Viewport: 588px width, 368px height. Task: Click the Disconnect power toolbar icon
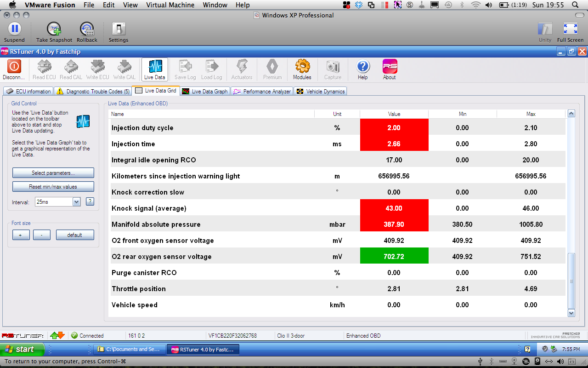pos(14,67)
